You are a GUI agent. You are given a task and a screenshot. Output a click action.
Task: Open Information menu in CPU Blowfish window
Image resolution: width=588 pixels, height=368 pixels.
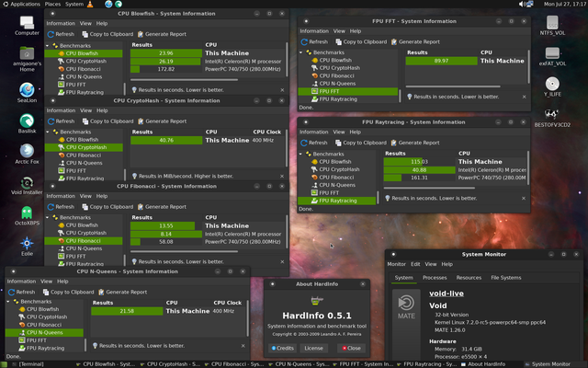point(61,23)
